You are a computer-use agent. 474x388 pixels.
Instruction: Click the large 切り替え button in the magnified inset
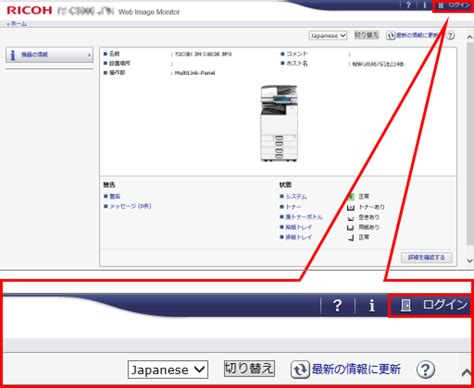(x=249, y=368)
